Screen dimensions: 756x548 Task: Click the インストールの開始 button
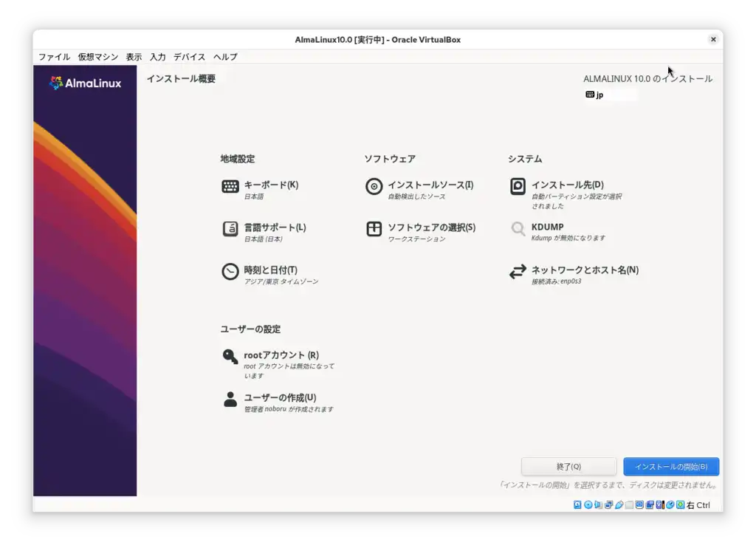click(x=671, y=466)
